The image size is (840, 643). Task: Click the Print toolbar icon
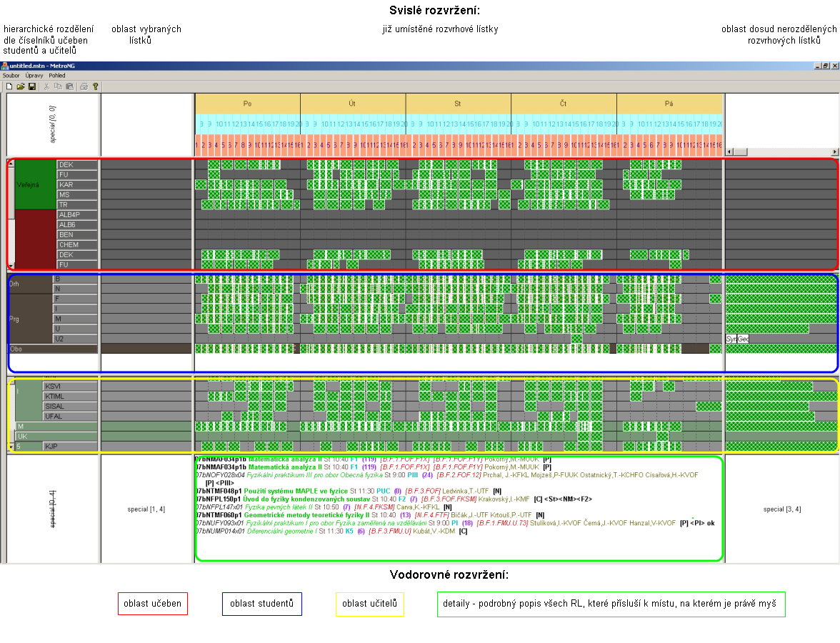click(84, 86)
